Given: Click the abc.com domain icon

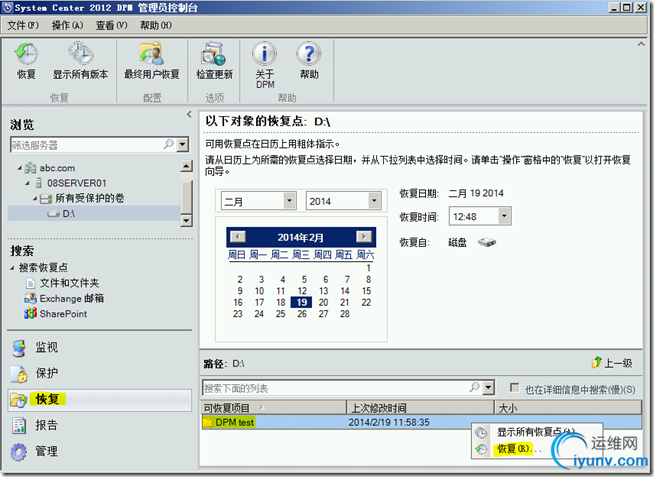Looking at the screenshot, I should pyautogui.click(x=30, y=168).
